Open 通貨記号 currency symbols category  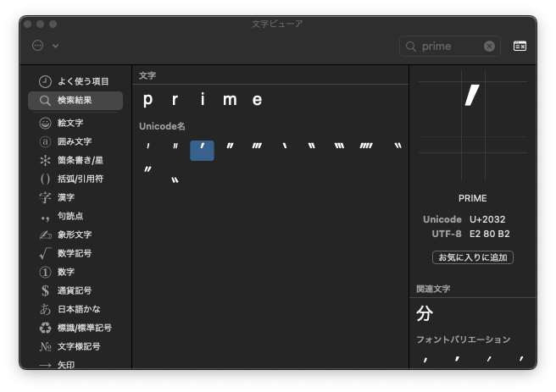point(75,290)
